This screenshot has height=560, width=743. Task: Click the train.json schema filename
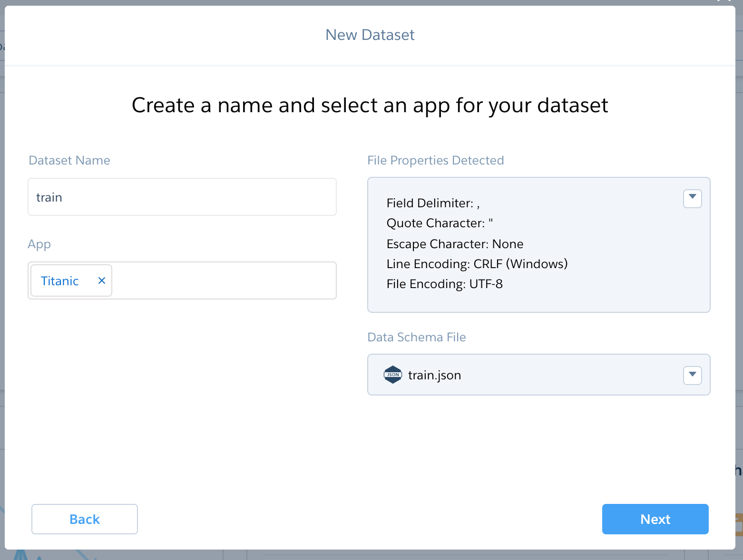coord(434,375)
